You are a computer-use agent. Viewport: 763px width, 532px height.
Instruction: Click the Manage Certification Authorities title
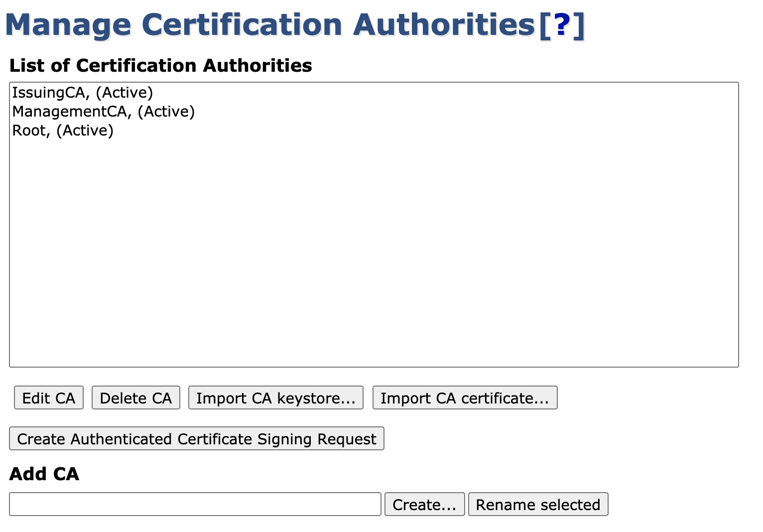[x=269, y=25]
